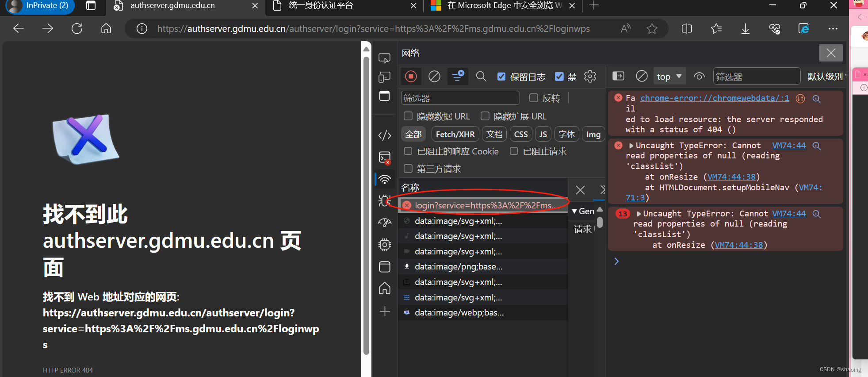The width and height of the screenshot is (868, 377).
Task: Open VM74:44:38 link in first stack trace
Action: click(731, 177)
